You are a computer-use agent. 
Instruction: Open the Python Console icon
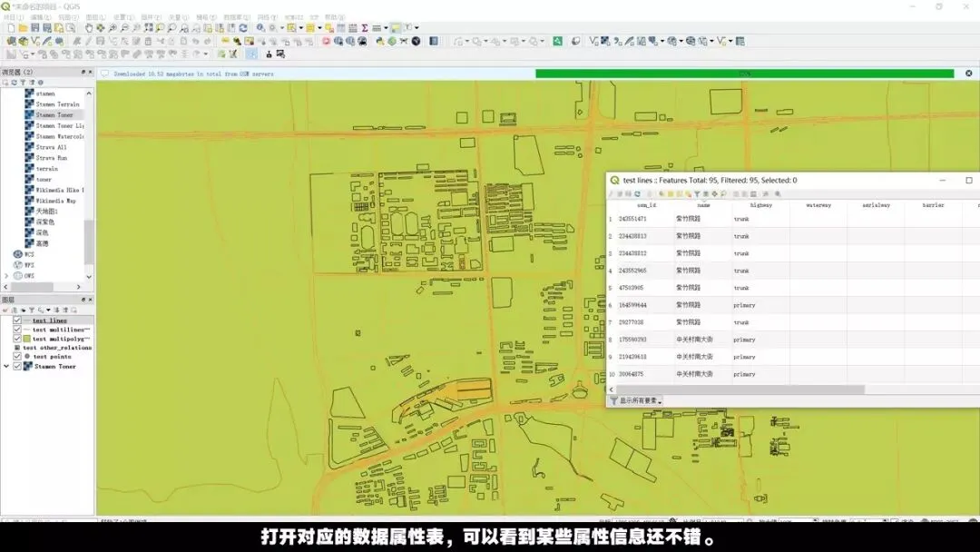(x=379, y=41)
